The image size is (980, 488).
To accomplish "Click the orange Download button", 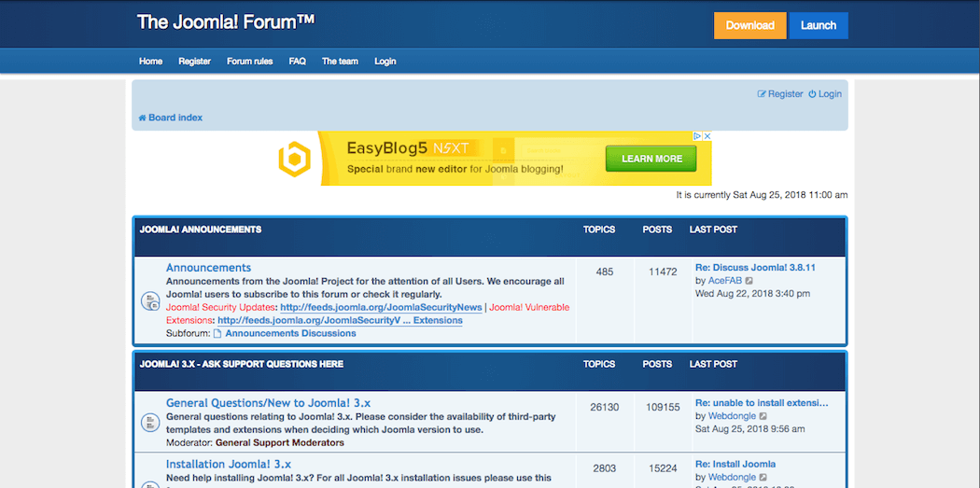I will [x=750, y=25].
